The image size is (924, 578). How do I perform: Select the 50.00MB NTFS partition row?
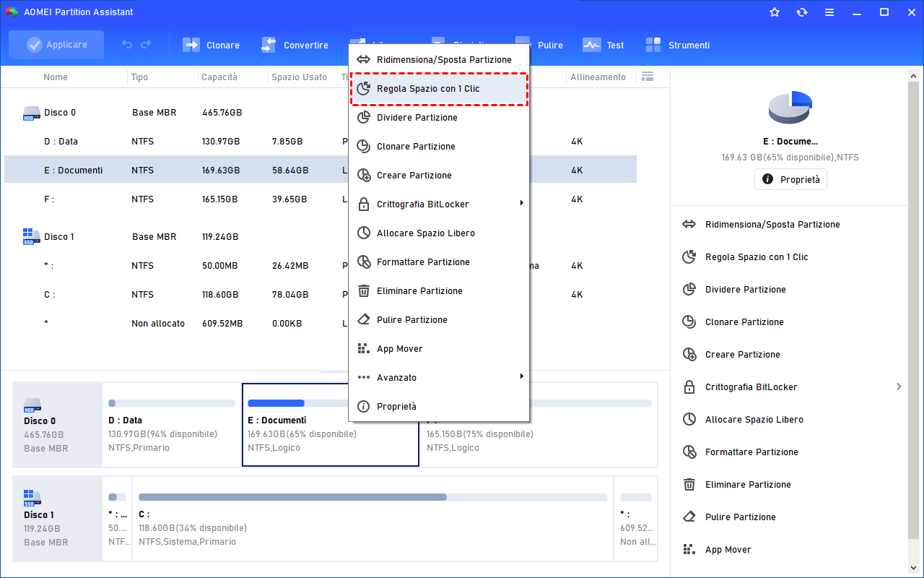pyautogui.click(x=321, y=266)
